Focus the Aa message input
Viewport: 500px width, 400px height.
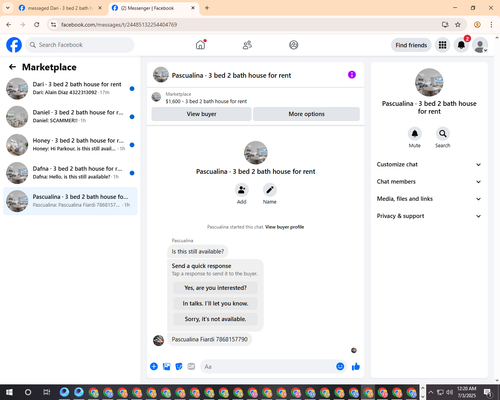click(x=267, y=367)
